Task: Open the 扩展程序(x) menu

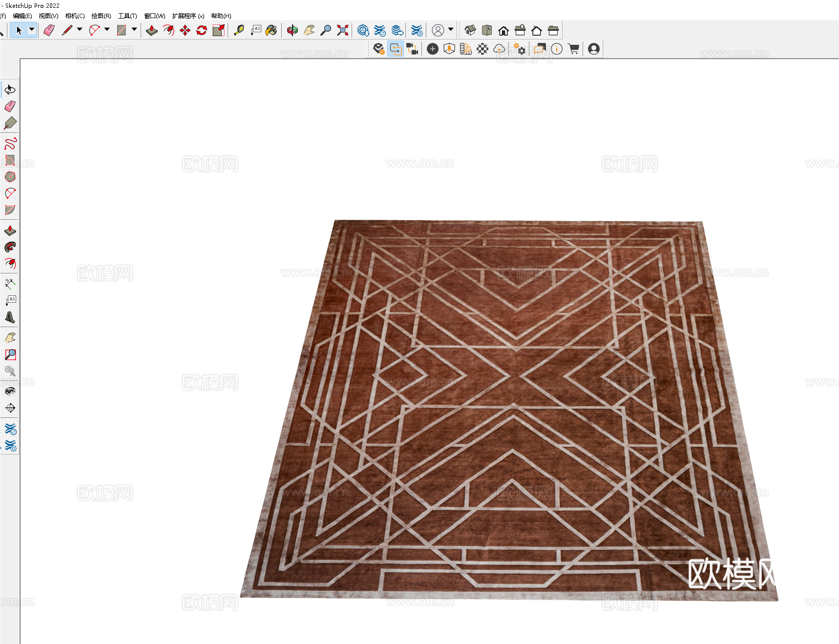Action: pos(188,16)
